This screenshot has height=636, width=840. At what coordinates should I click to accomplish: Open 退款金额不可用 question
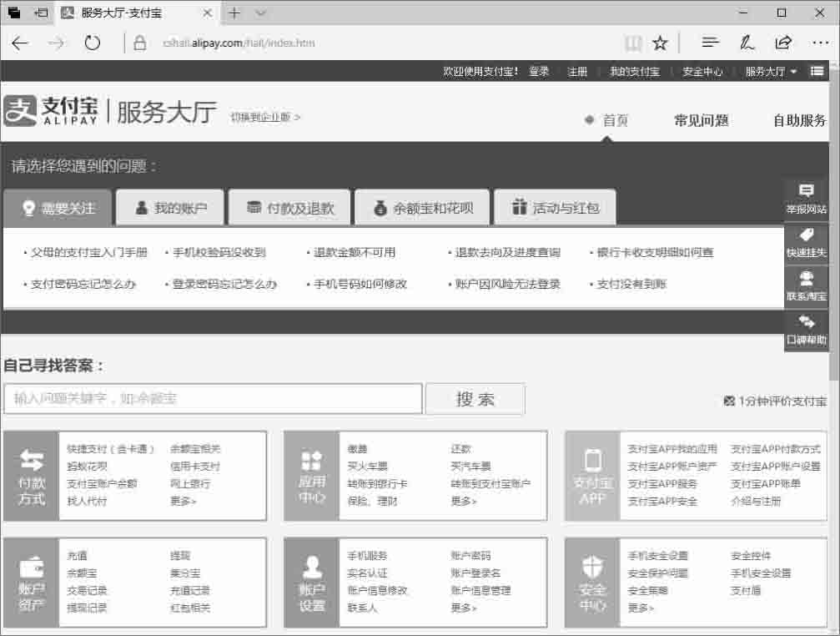pos(355,252)
